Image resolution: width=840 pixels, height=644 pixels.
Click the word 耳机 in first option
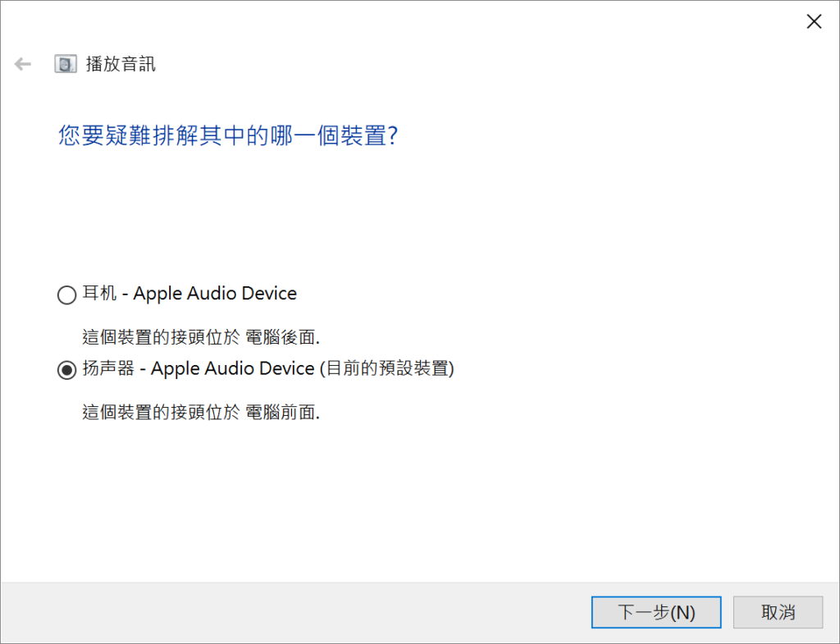99,293
